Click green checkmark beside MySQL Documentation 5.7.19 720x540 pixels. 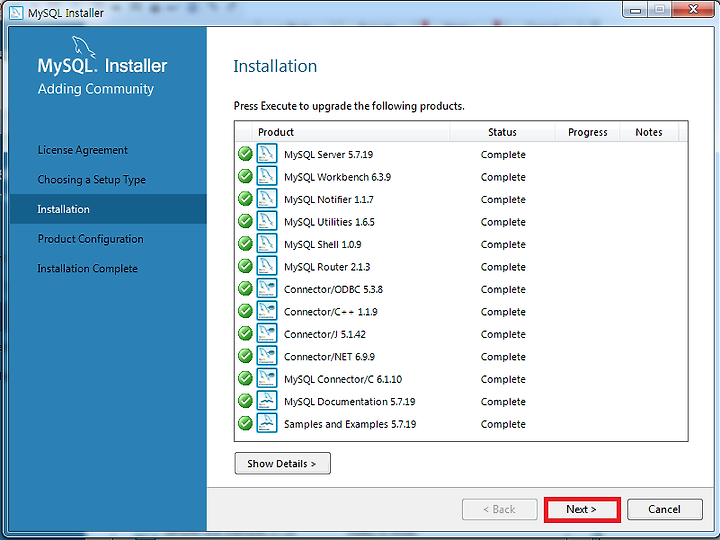click(x=245, y=401)
